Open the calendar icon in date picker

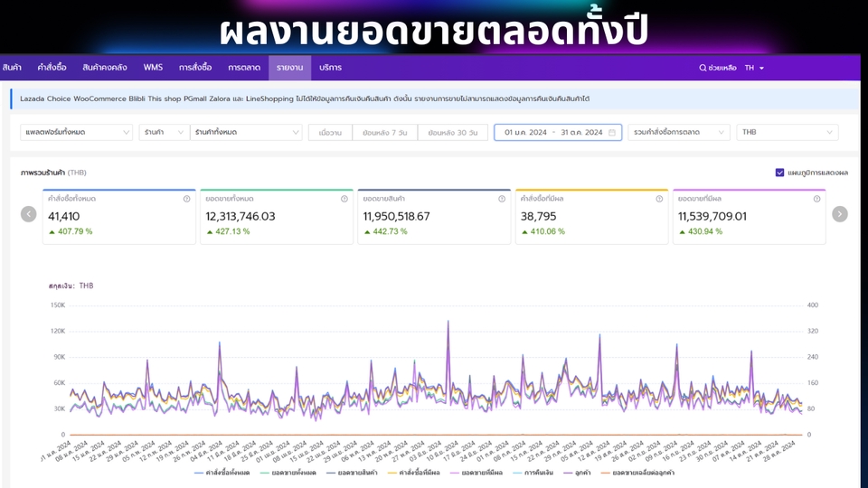click(x=612, y=132)
